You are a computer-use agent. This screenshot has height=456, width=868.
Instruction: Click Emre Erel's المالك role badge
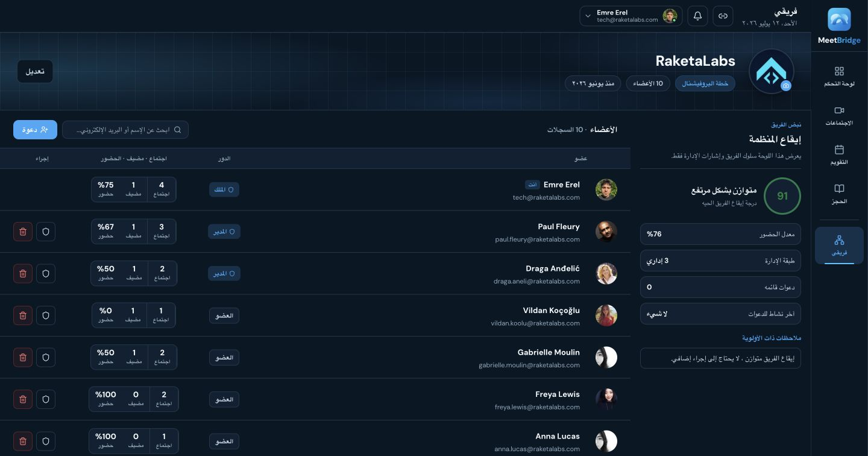pos(224,189)
